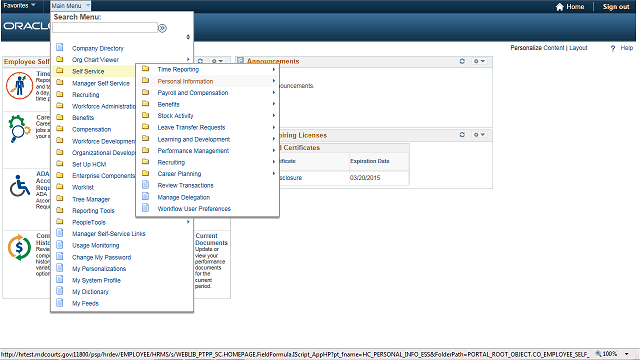Viewport: 640px width, 360px height.
Task: Open Manager Self Service menu
Action: 101,83
